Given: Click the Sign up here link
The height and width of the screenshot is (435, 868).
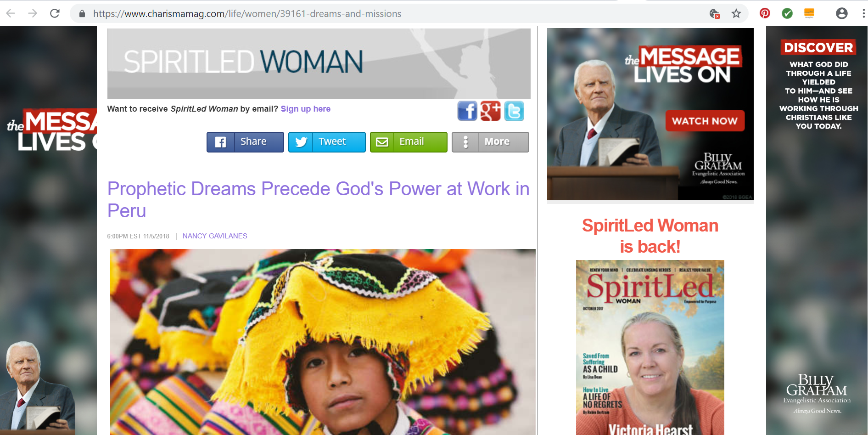Looking at the screenshot, I should click(x=306, y=109).
